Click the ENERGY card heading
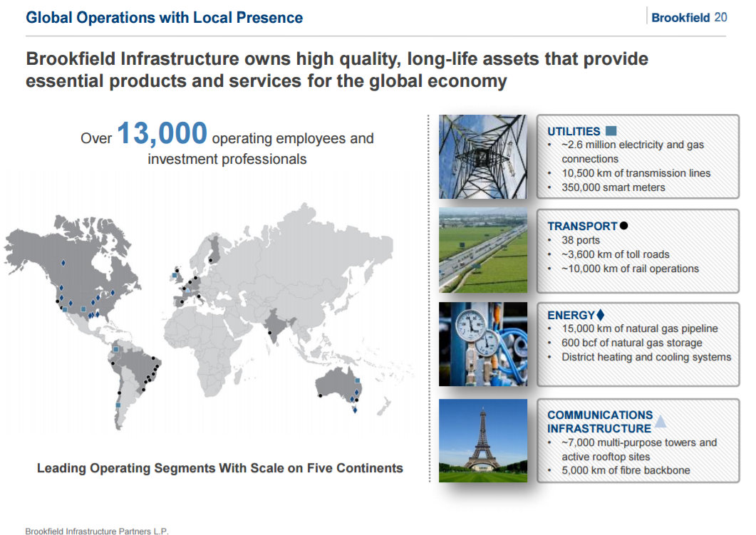 click(x=571, y=315)
